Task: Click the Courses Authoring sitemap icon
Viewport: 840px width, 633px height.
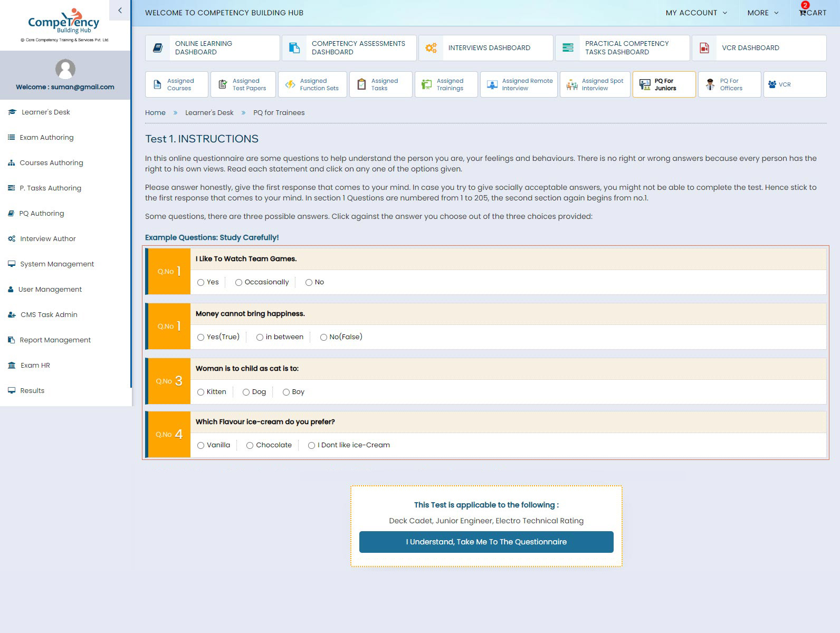Action: pyautogui.click(x=12, y=163)
